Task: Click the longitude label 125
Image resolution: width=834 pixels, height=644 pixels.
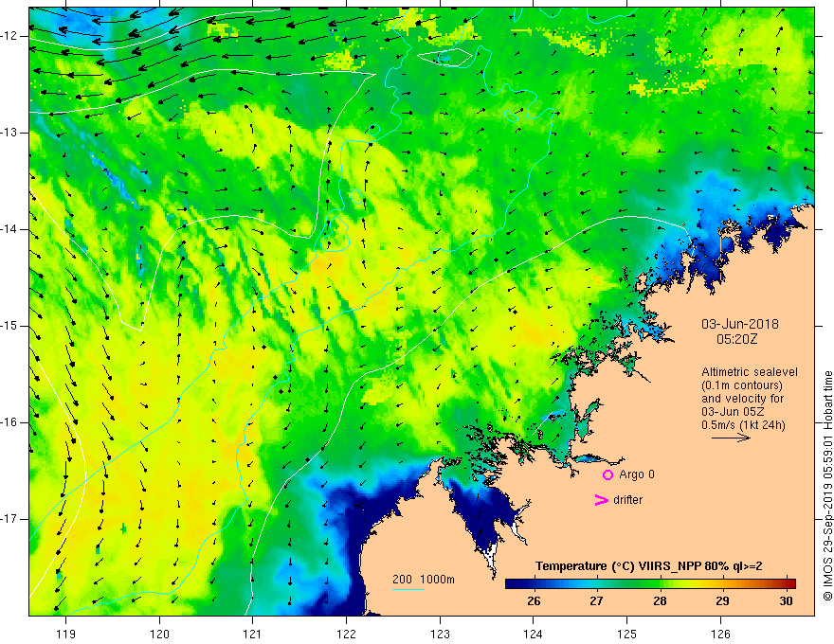Action: coord(627,634)
